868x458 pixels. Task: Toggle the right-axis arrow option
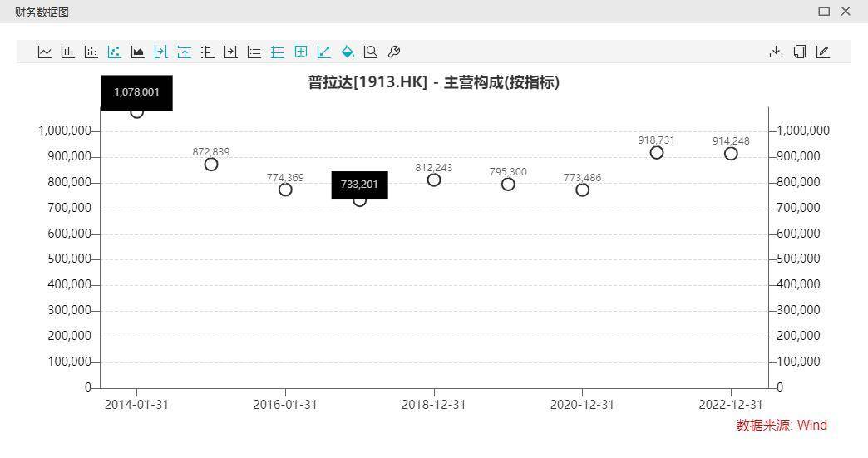(x=160, y=52)
